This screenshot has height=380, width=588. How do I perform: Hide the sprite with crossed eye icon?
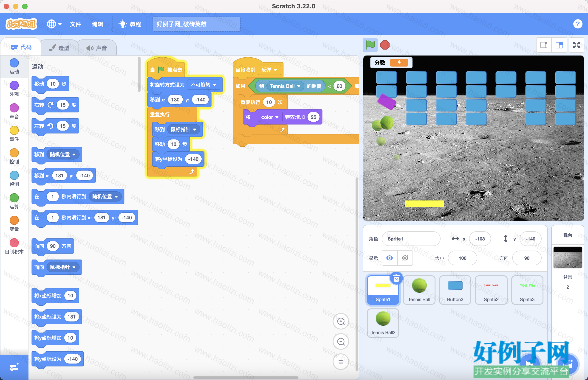[405, 258]
